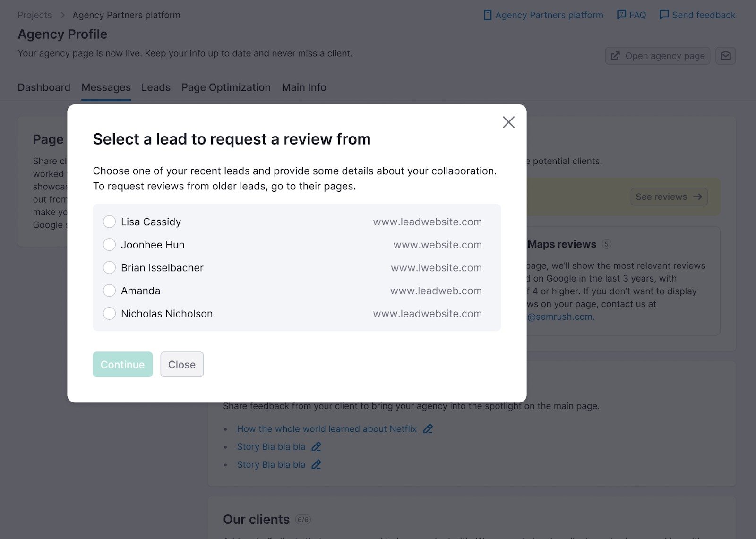The width and height of the screenshot is (756, 539).
Task: Open the Leads tab
Action: (156, 87)
